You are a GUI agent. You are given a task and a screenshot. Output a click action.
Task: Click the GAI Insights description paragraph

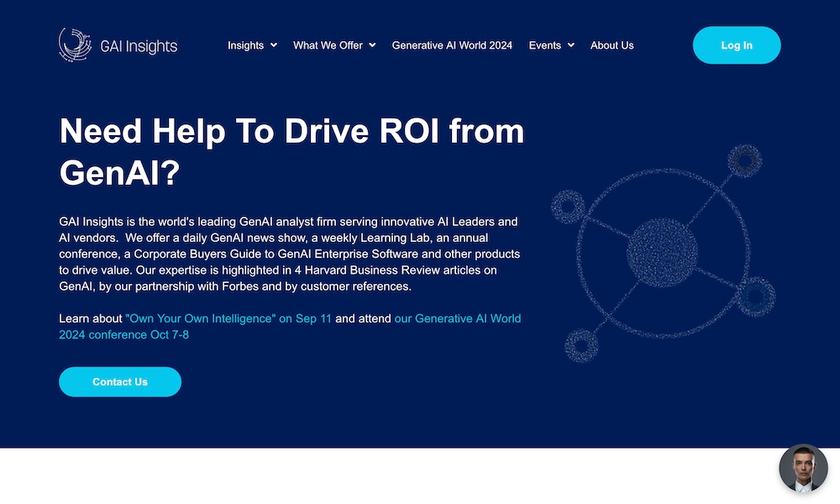[290, 254]
